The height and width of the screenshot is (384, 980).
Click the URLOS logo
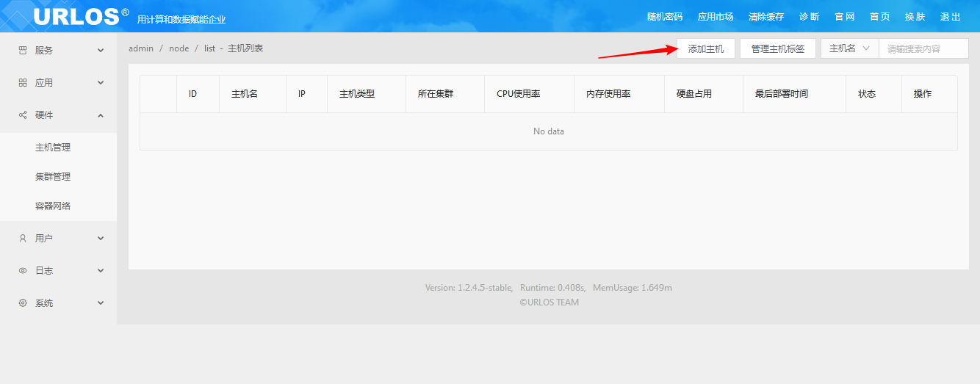(x=82, y=16)
